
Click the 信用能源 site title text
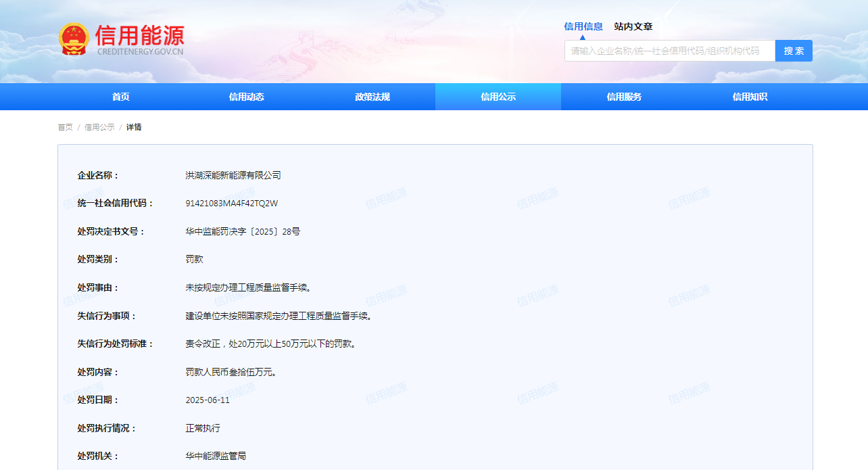139,35
